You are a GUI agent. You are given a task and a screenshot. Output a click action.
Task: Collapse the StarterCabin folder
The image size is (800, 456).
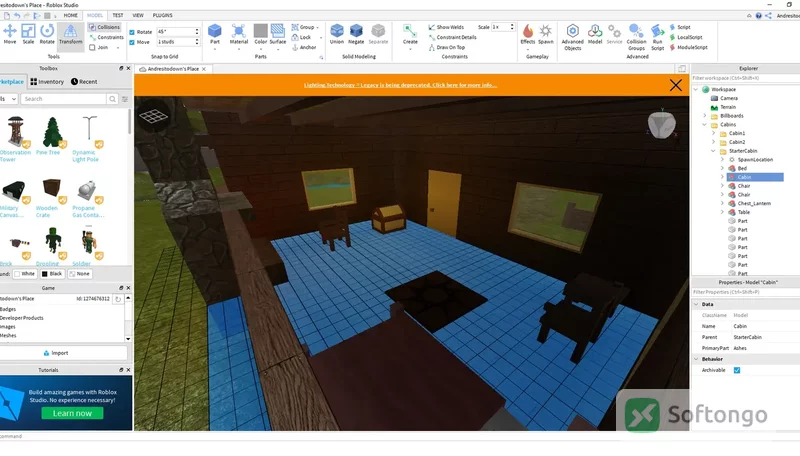point(714,151)
